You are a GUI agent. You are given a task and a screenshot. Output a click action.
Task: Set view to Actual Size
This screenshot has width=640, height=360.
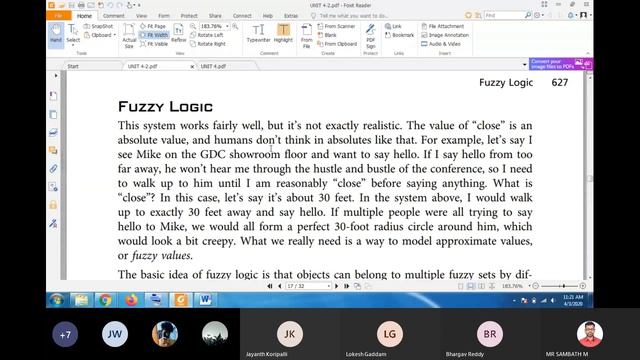point(129,36)
